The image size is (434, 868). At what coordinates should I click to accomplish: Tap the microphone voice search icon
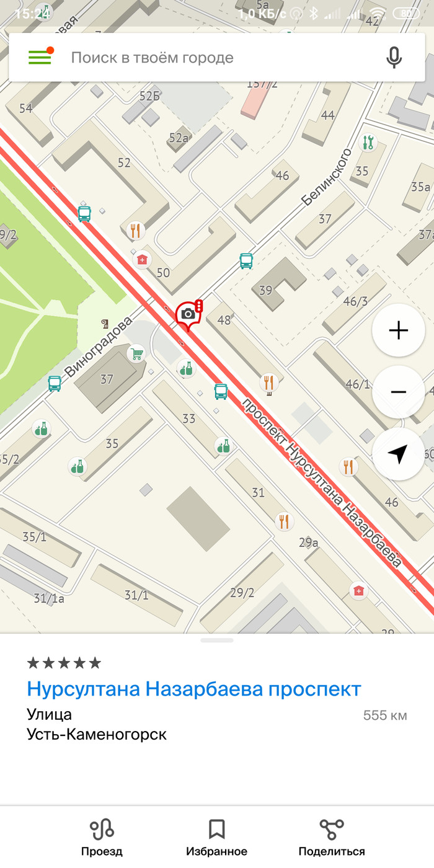tap(394, 58)
